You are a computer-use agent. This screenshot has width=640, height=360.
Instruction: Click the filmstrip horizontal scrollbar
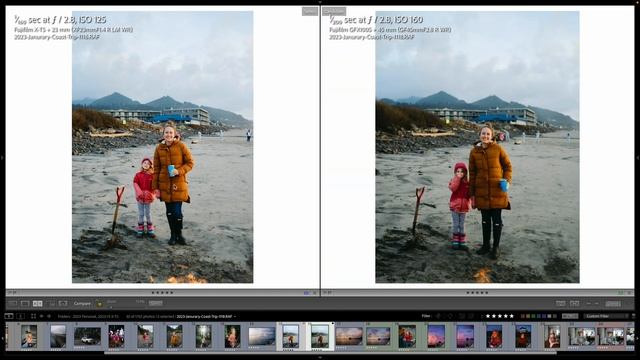331,352
